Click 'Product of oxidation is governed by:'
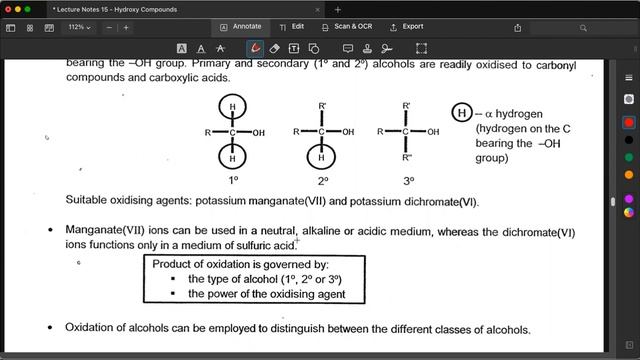The height and width of the screenshot is (360, 640). [x=240, y=264]
